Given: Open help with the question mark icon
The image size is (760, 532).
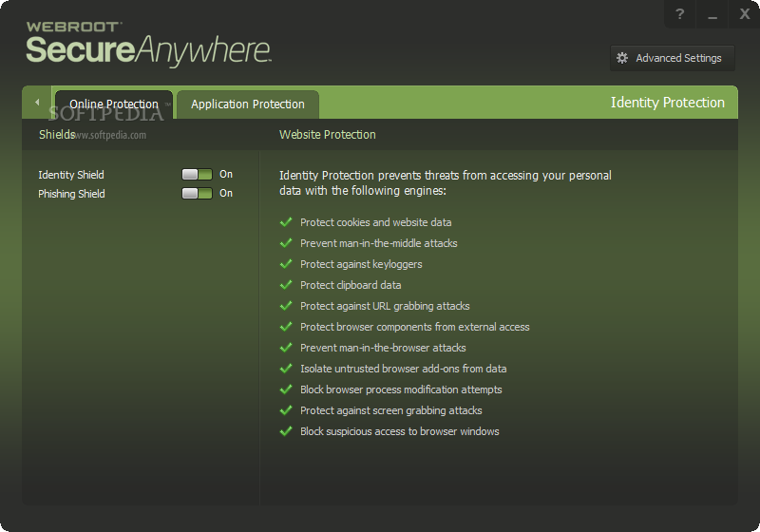Looking at the screenshot, I should [x=679, y=14].
